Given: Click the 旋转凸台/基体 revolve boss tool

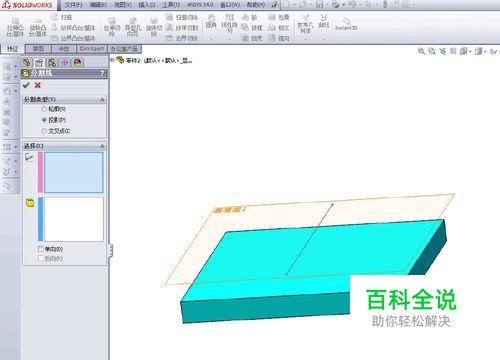Looking at the screenshot, I should [38, 28].
